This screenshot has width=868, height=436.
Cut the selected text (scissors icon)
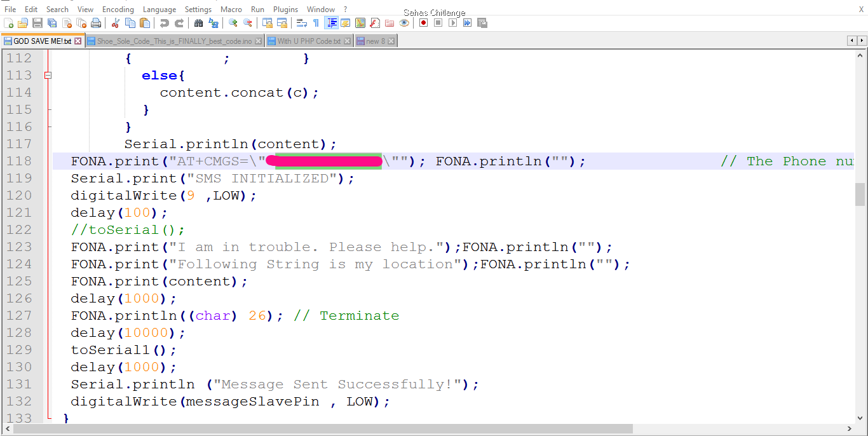click(x=115, y=23)
